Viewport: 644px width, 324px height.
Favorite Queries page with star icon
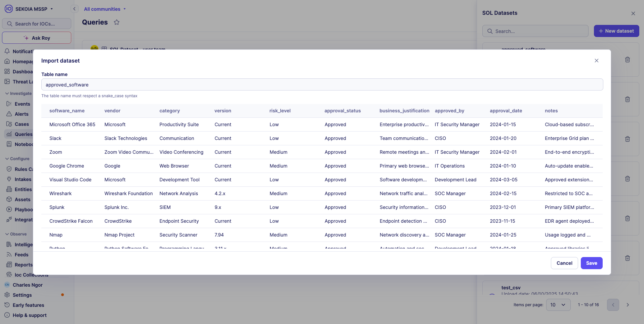(x=117, y=22)
